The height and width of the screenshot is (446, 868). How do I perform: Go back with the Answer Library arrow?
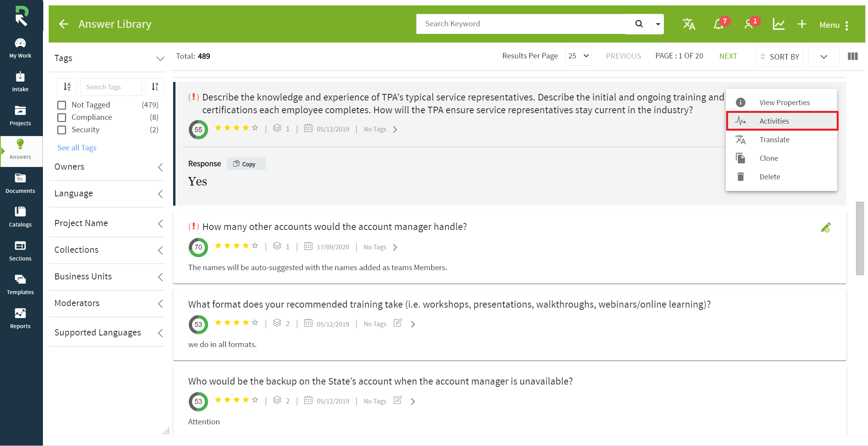[x=64, y=24]
